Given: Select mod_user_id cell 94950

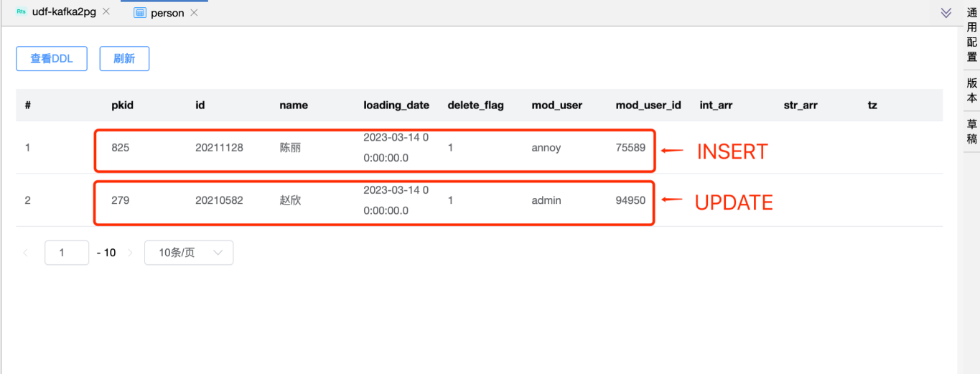Looking at the screenshot, I should click(x=630, y=200).
